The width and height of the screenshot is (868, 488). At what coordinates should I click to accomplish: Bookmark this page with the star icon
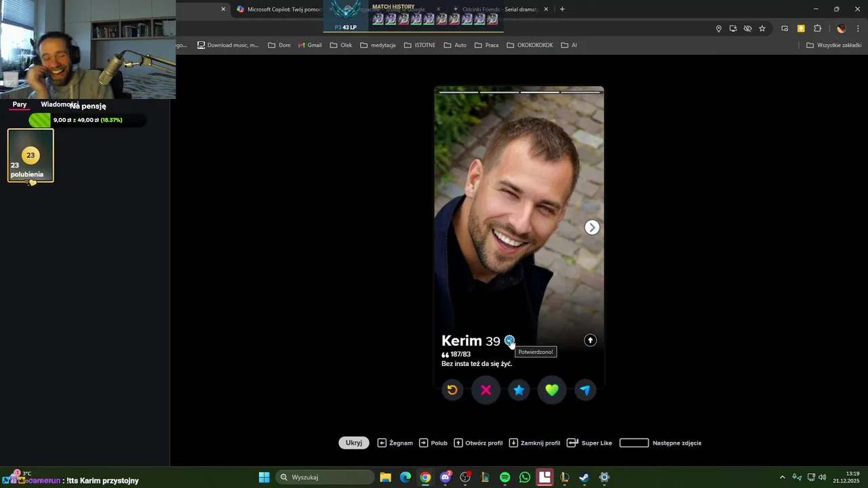[762, 28]
